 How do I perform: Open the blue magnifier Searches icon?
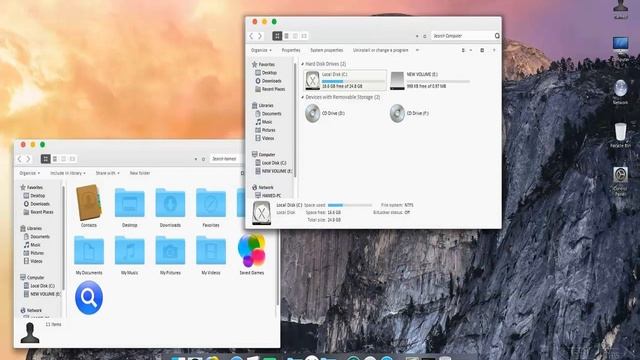pyautogui.click(x=89, y=298)
